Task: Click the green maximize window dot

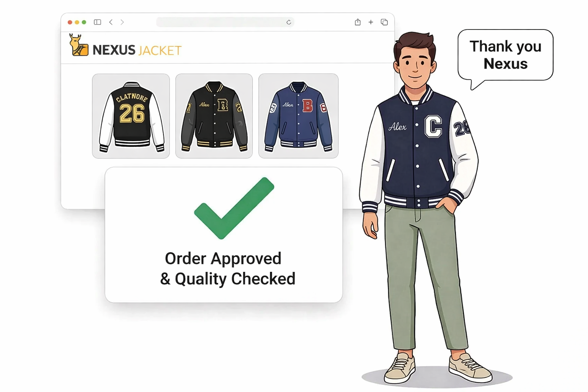Action: pos(84,22)
